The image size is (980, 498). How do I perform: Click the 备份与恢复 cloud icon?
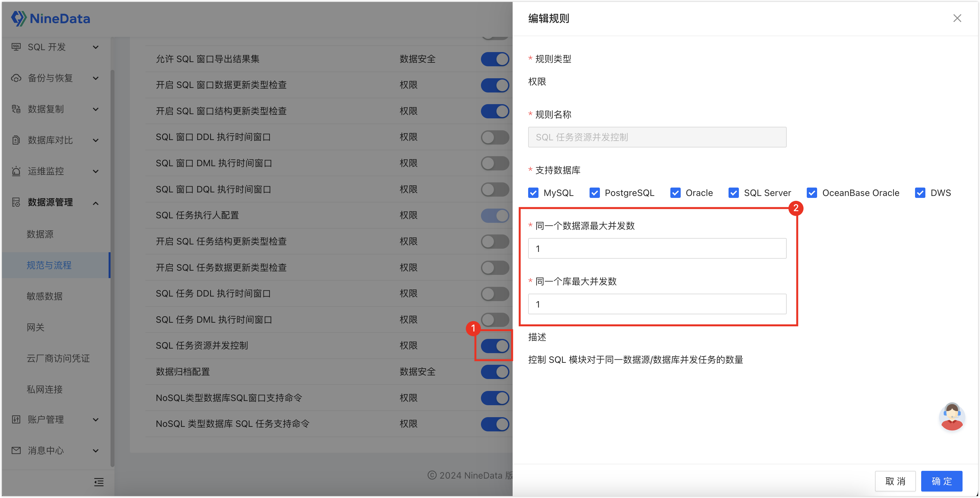tap(16, 78)
